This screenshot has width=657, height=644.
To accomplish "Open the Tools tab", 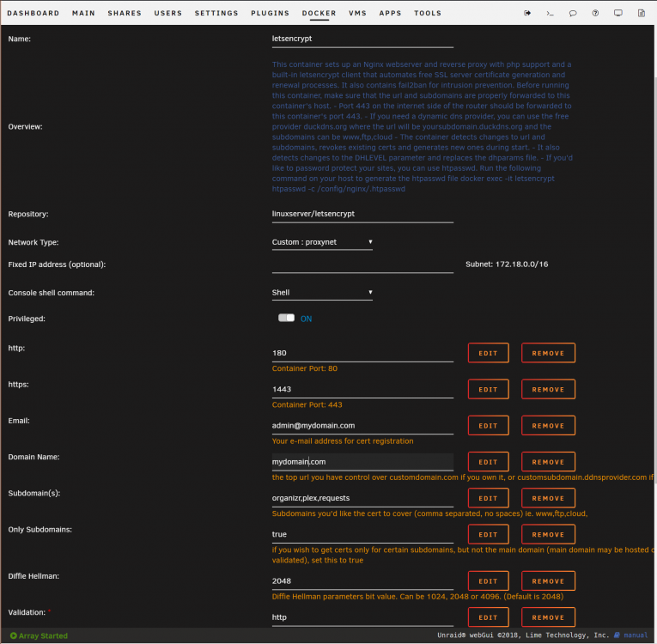I will pos(428,13).
